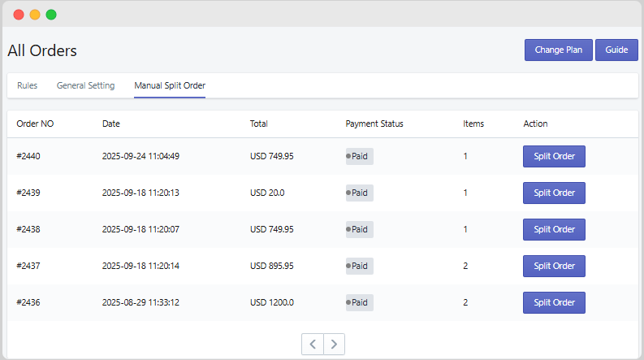Screen dimensions: 644x360
Task: Select the Manual Split Order tab
Action: [x=170, y=85]
